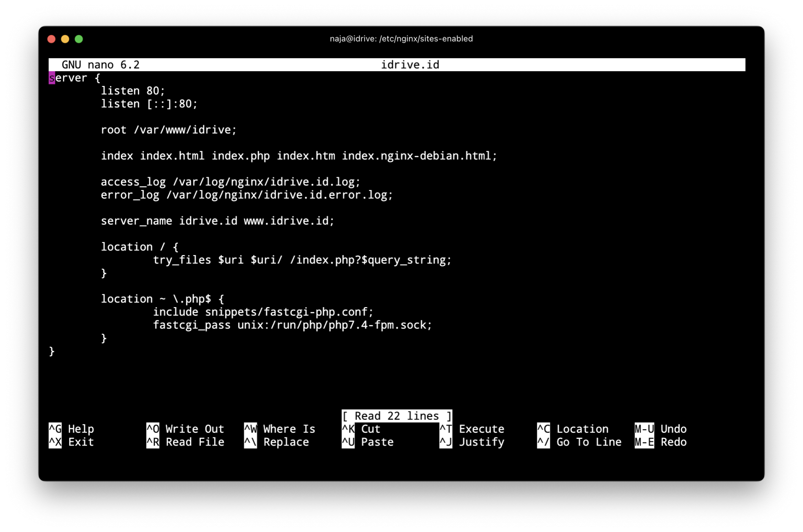Click the ^X Exit shortcut

pos(71,442)
